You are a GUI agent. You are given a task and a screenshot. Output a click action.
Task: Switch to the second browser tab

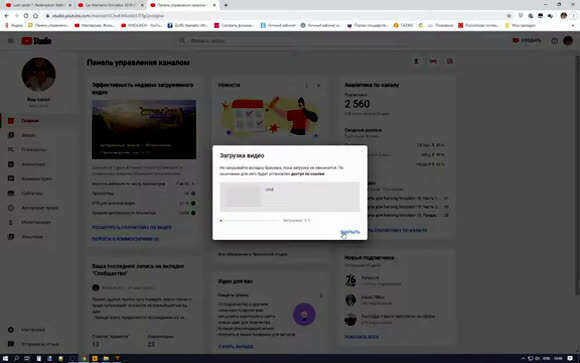pos(110,5)
